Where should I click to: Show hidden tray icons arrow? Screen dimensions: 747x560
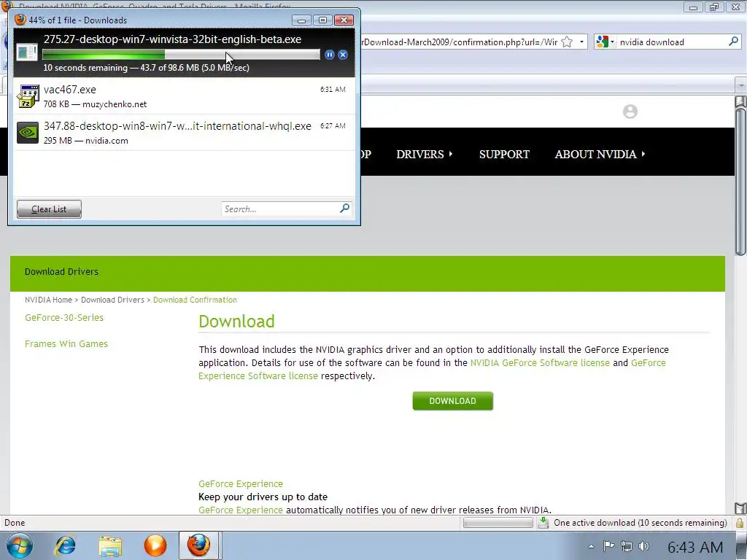click(x=591, y=546)
